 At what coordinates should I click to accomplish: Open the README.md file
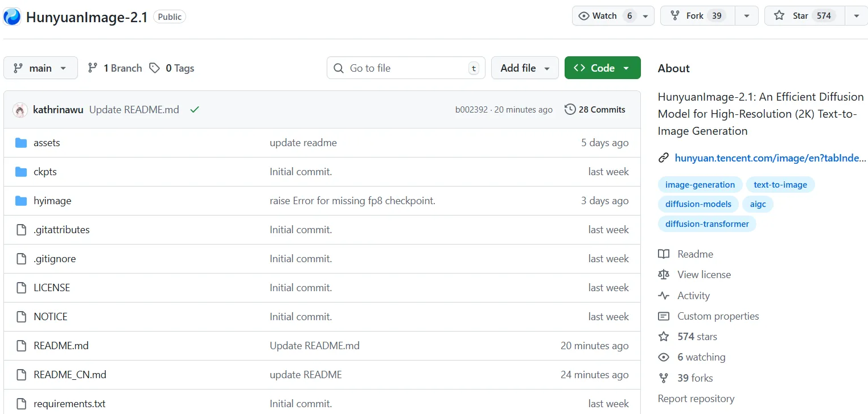point(61,346)
